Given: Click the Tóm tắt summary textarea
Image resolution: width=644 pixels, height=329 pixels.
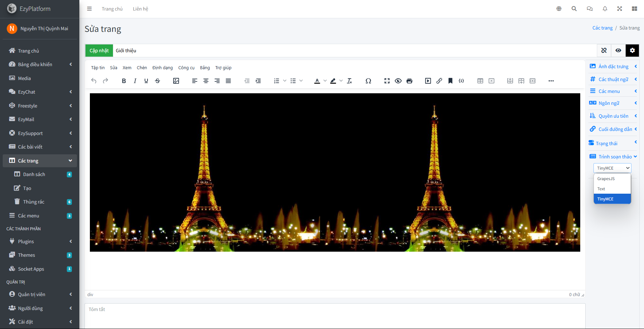Looking at the screenshot, I should (x=335, y=316).
